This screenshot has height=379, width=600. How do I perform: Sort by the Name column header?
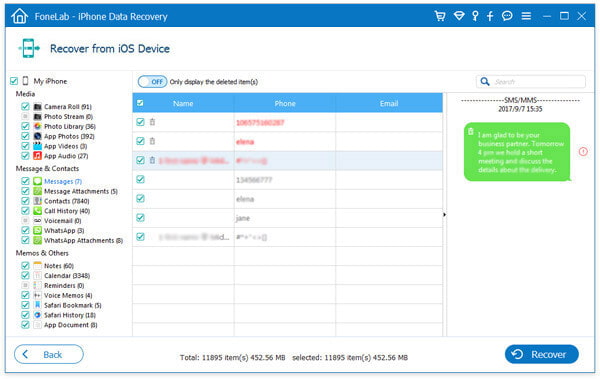point(183,103)
